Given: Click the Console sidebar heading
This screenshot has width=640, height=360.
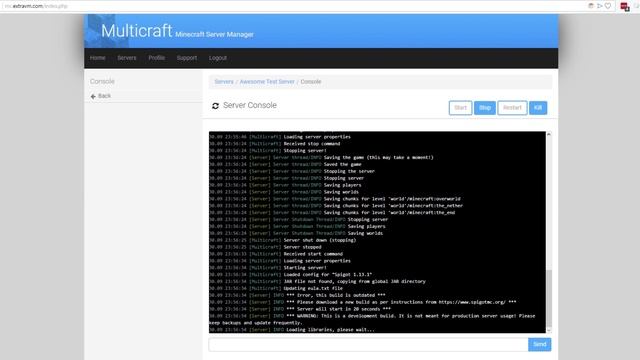Looking at the screenshot, I should pyautogui.click(x=102, y=81).
